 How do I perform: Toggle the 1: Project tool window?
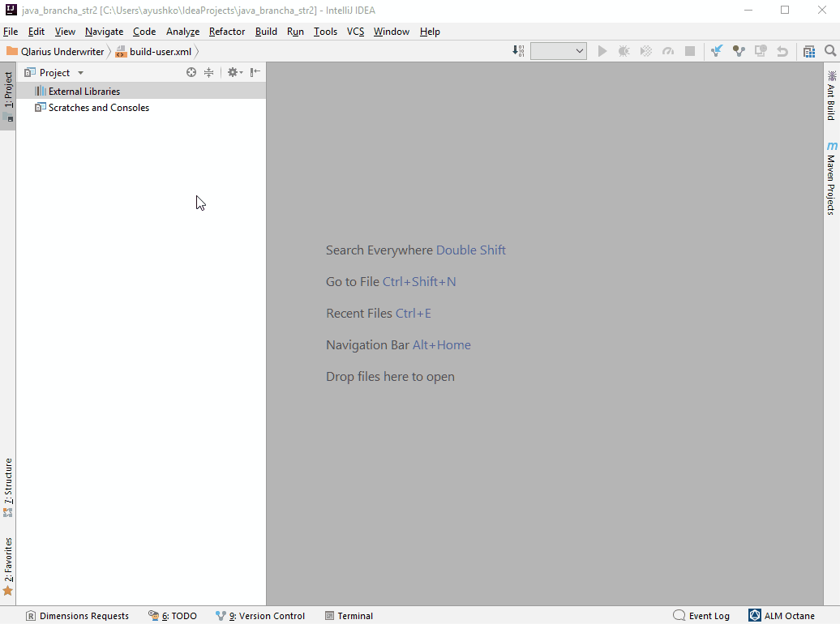pyautogui.click(x=8, y=91)
